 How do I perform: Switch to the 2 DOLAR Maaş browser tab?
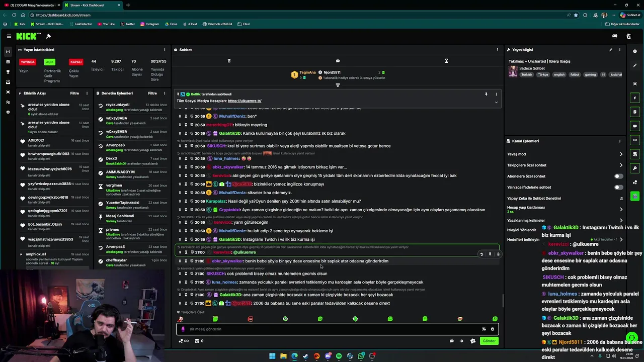pos(31,5)
